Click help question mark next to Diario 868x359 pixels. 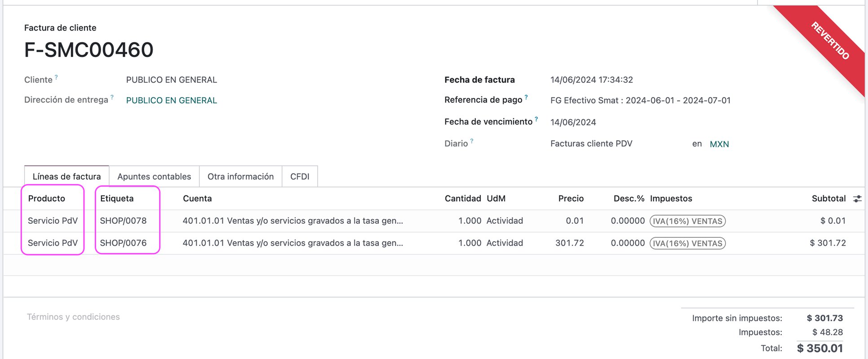[472, 141]
